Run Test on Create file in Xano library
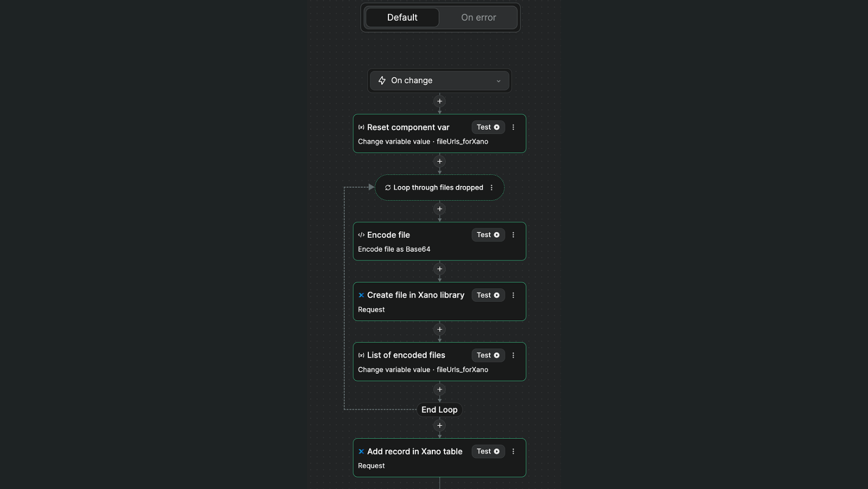This screenshot has height=489, width=868. [487, 295]
